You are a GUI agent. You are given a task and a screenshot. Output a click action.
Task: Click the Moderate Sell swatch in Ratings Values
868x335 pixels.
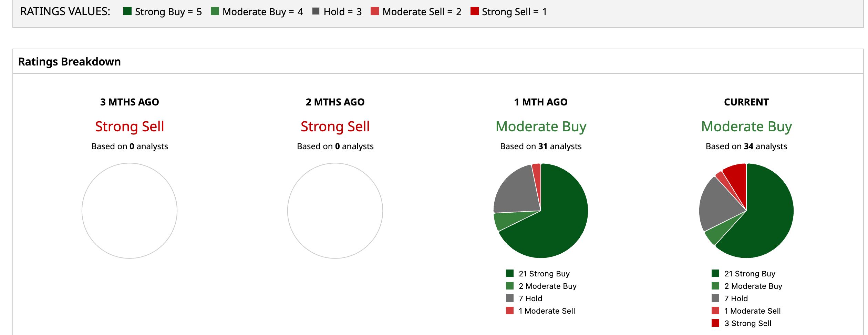click(x=375, y=11)
